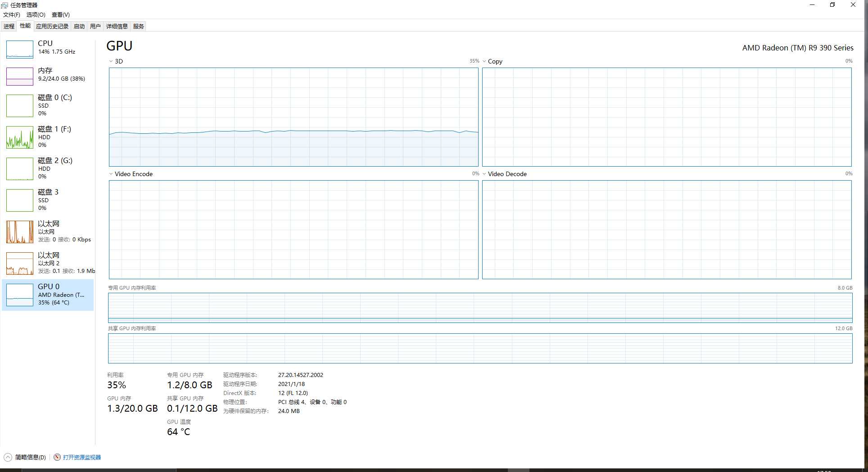
Task: Switch to the 启动 tab
Action: point(79,26)
